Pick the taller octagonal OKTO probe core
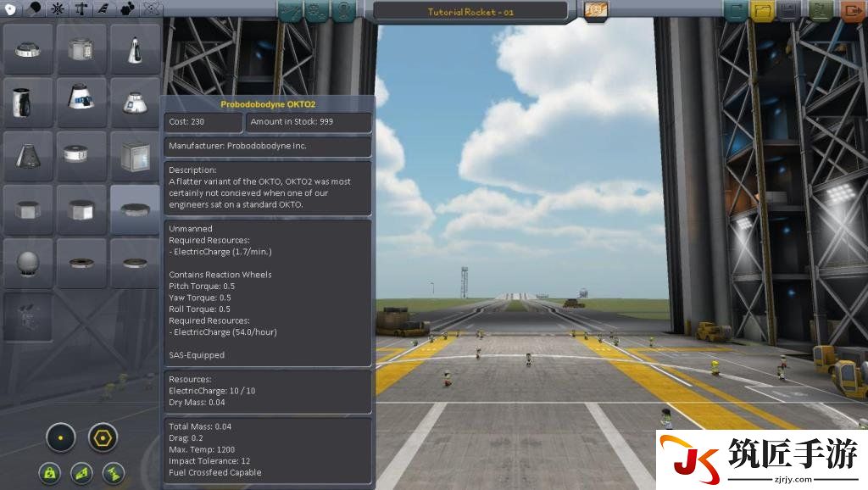 (81, 210)
